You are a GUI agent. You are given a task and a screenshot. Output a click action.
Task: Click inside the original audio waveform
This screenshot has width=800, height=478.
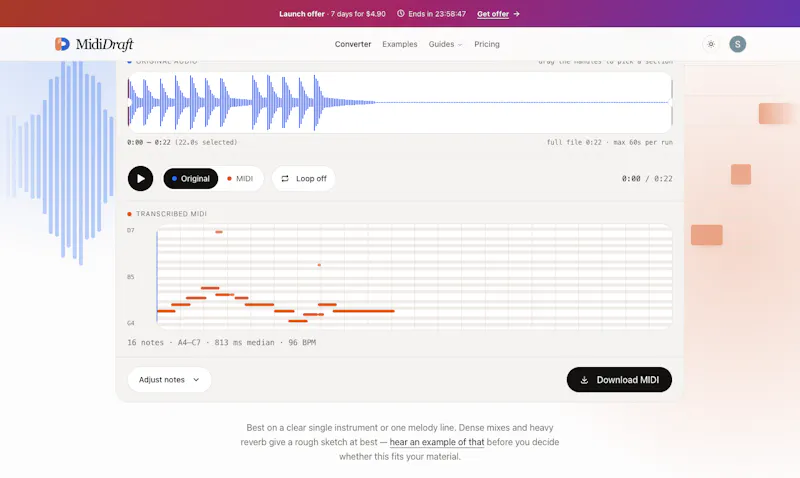[x=399, y=103]
